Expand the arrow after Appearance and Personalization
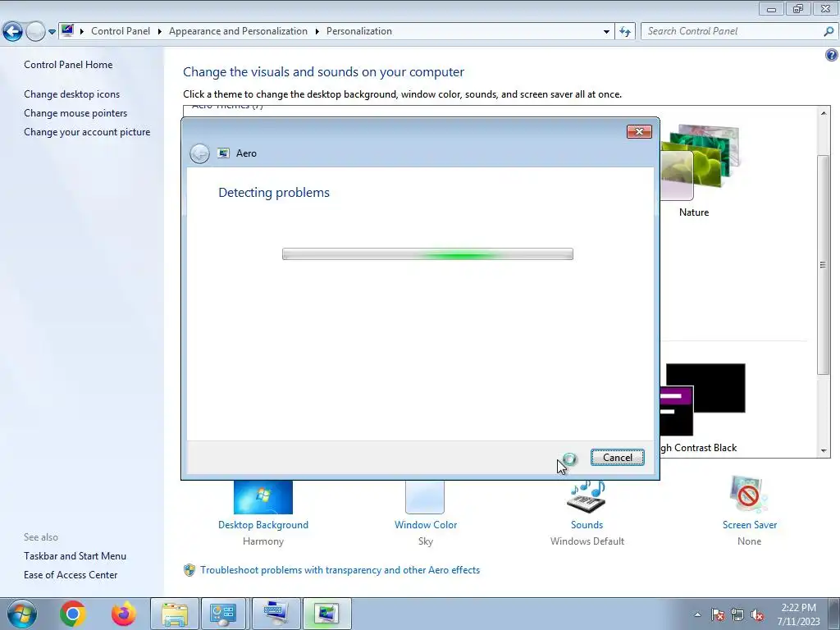This screenshot has height=630, width=840. (x=317, y=32)
